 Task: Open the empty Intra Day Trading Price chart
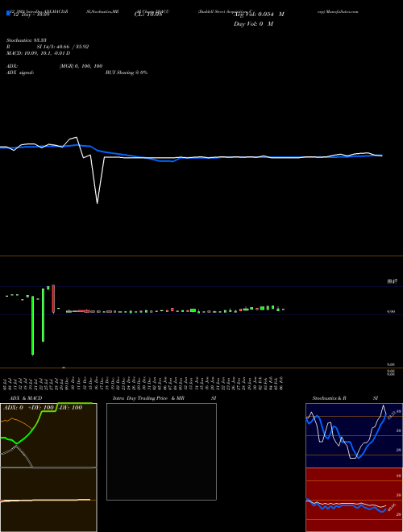click(x=161, y=451)
